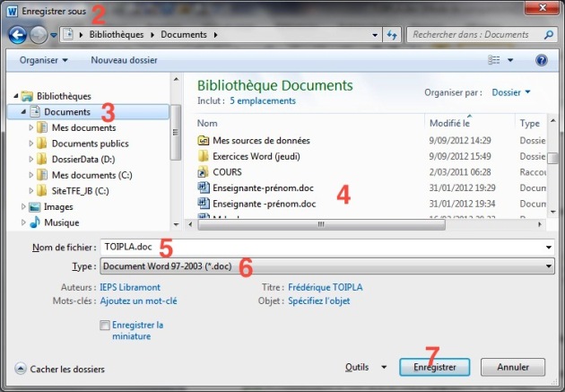Click the Documents library icon in tree

point(35,112)
